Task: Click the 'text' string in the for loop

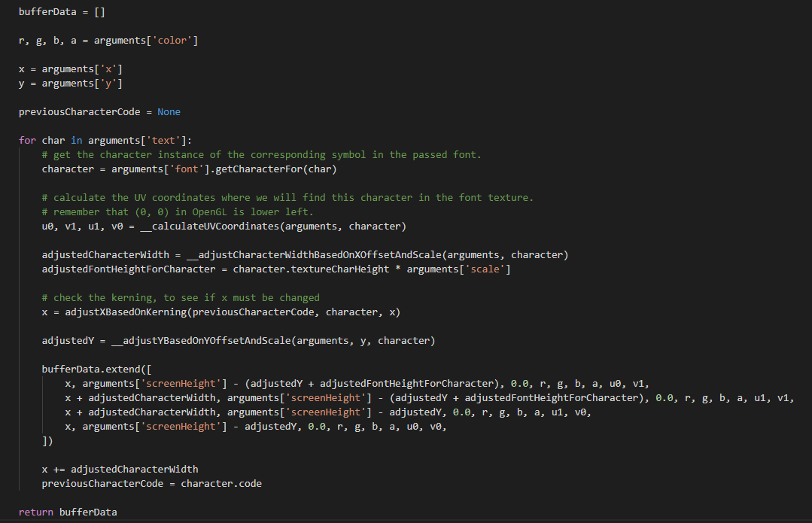Action: [163, 140]
